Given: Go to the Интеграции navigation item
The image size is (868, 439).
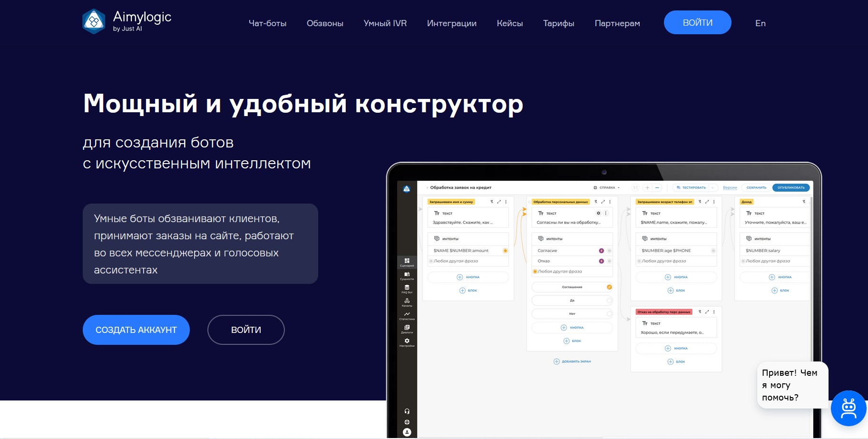Looking at the screenshot, I should tap(451, 23).
